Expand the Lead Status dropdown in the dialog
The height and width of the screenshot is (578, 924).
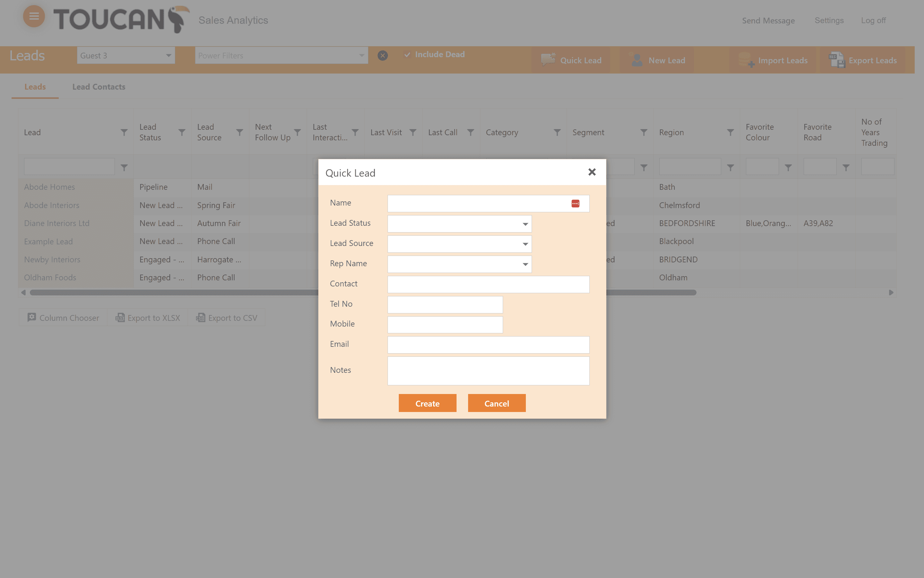click(x=526, y=224)
